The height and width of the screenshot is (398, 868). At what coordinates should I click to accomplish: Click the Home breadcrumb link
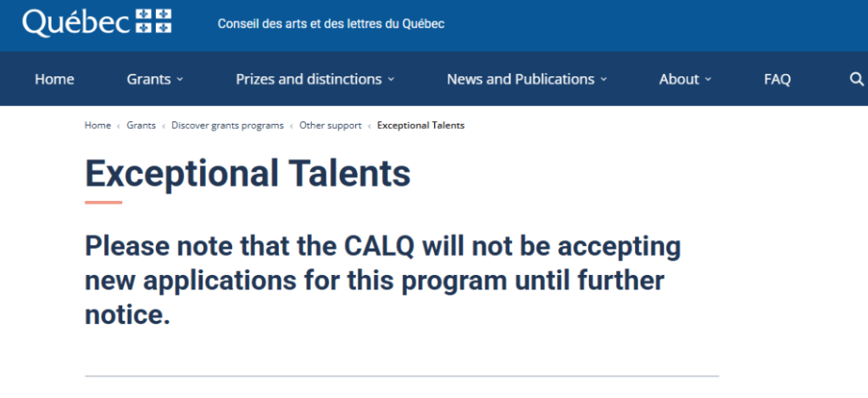(x=97, y=126)
